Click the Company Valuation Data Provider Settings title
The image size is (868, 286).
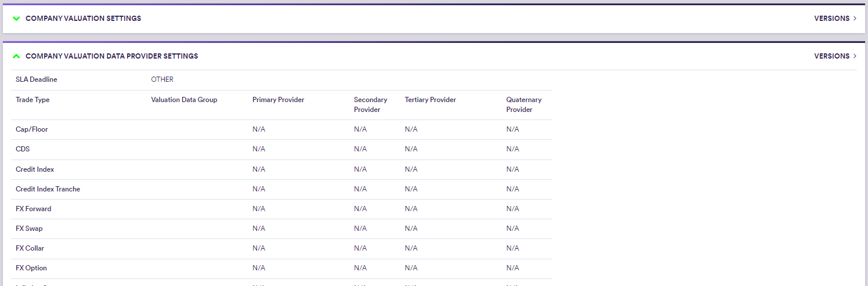(x=111, y=56)
